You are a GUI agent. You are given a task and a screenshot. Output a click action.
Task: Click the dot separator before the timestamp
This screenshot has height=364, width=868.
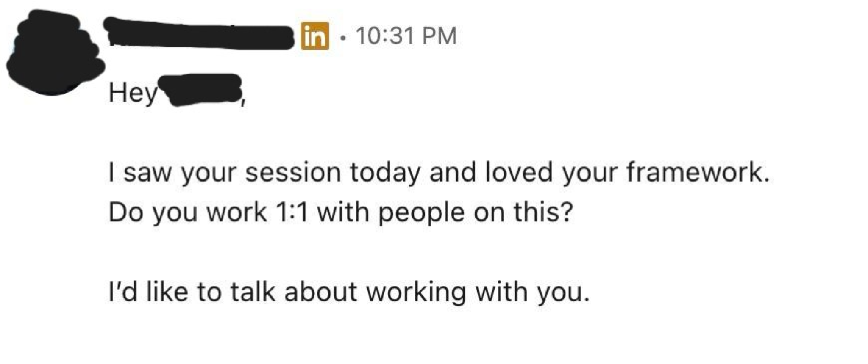pyautogui.click(x=343, y=36)
